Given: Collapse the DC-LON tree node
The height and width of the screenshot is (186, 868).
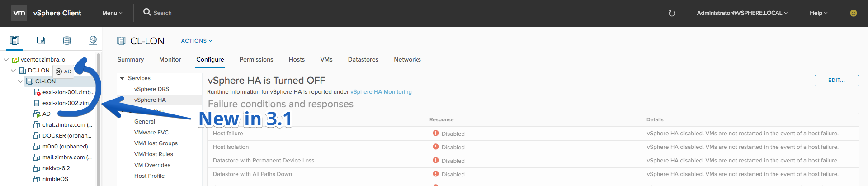Looking at the screenshot, I should click(x=13, y=71).
